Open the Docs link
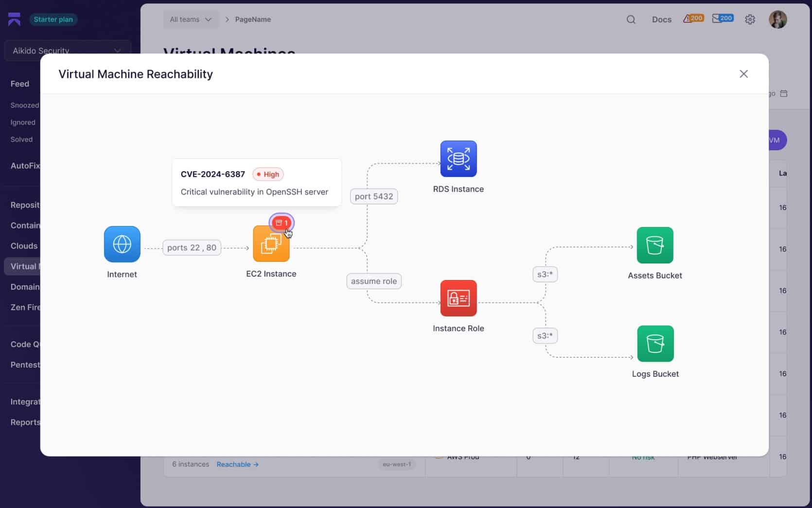812x508 pixels. pyautogui.click(x=662, y=19)
